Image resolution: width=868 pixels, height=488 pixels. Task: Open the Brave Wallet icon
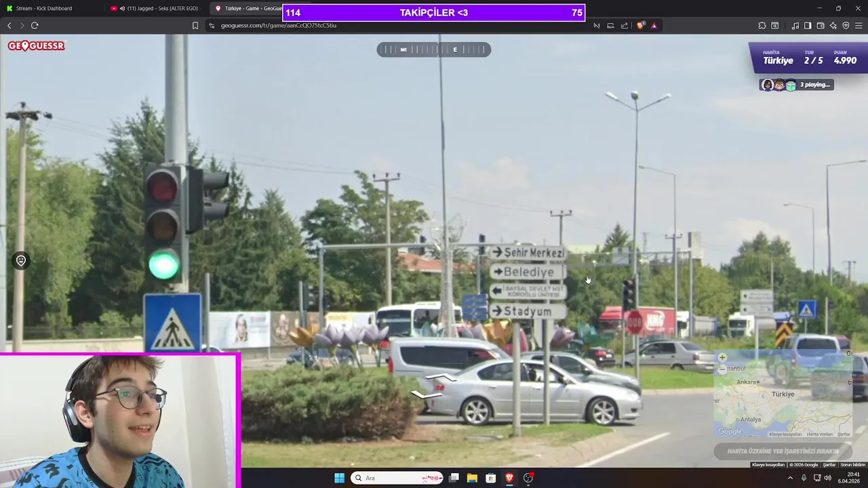pyautogui.click(x=821, y=25)
